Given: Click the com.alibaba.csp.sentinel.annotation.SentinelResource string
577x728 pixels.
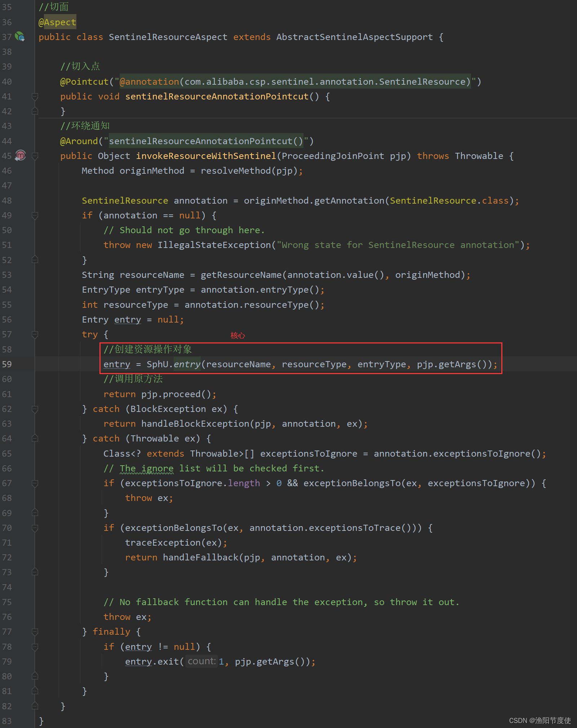Looking at the screenshot, I should (325, 82).
